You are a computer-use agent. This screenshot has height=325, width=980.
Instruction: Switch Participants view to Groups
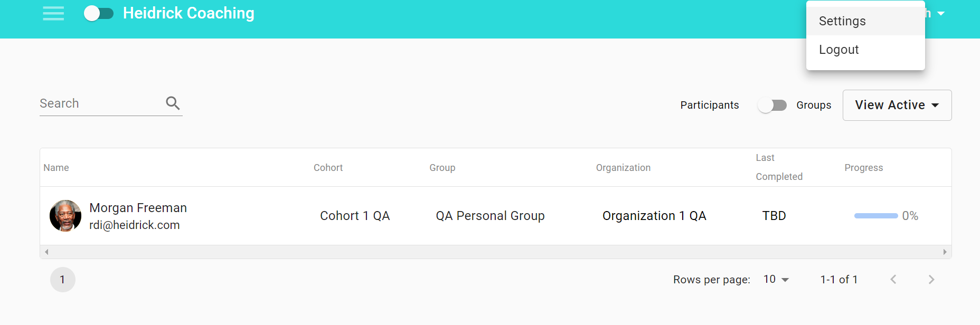click(772, 106)
